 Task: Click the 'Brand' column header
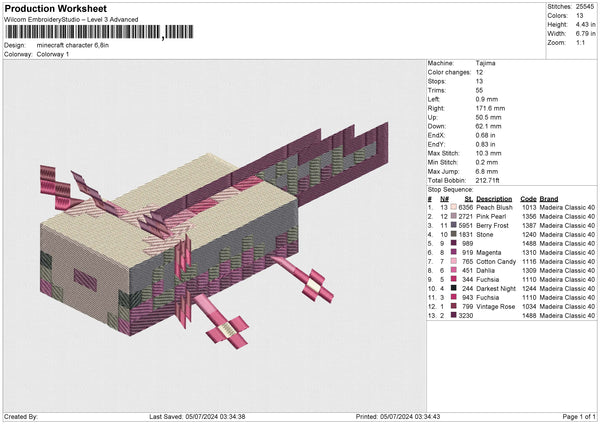coord(549,199)
